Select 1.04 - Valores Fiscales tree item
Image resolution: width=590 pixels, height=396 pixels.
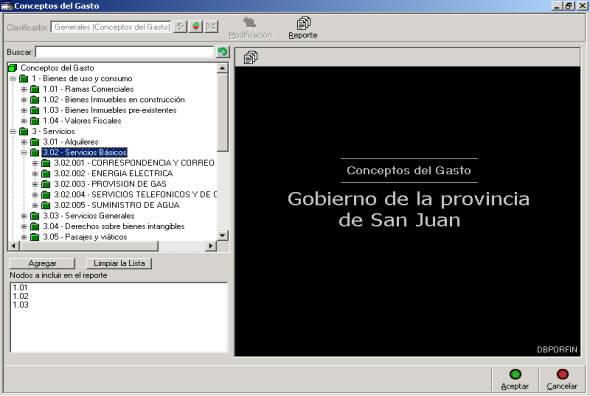tap(82, 121)
